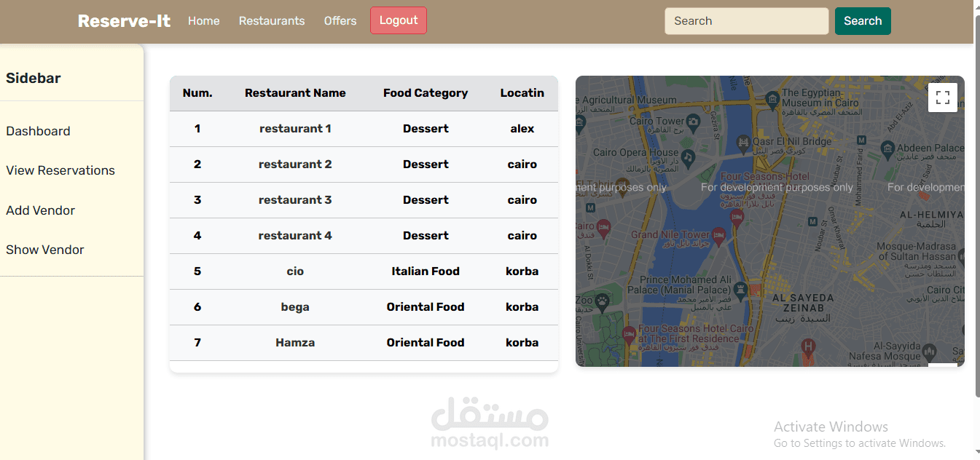Go to the Home nav item
The height and width of the screenshot is (460, 980).
(203, 21)
